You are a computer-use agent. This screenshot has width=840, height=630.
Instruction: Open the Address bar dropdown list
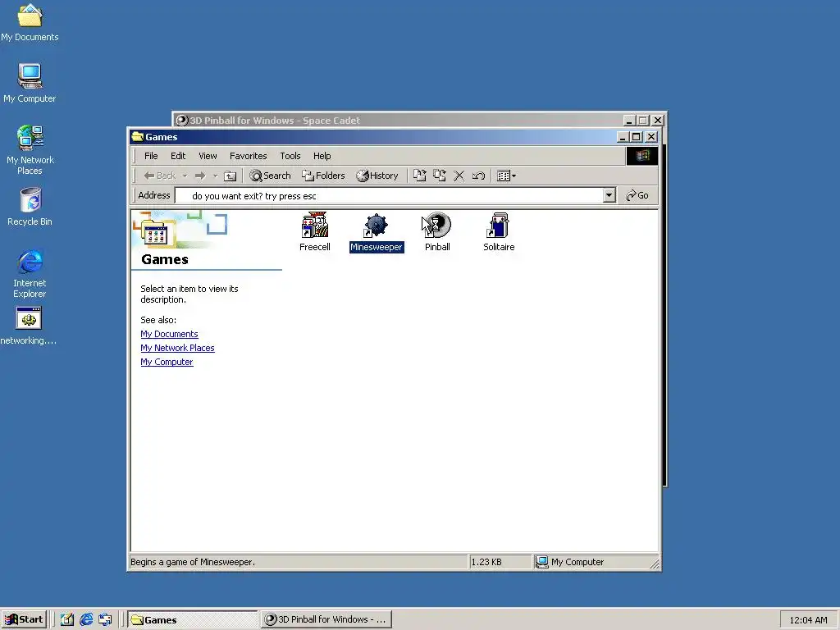(x=609, y=195)
